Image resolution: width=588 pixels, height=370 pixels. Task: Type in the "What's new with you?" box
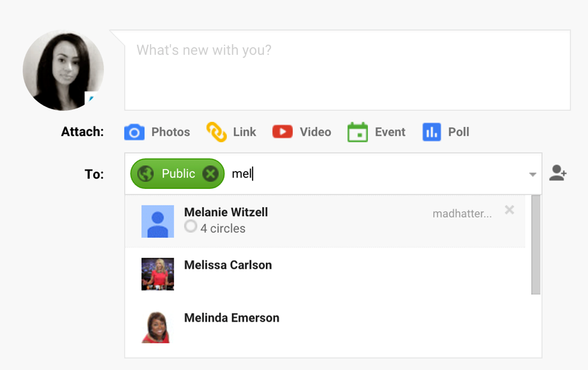[347, 70]
